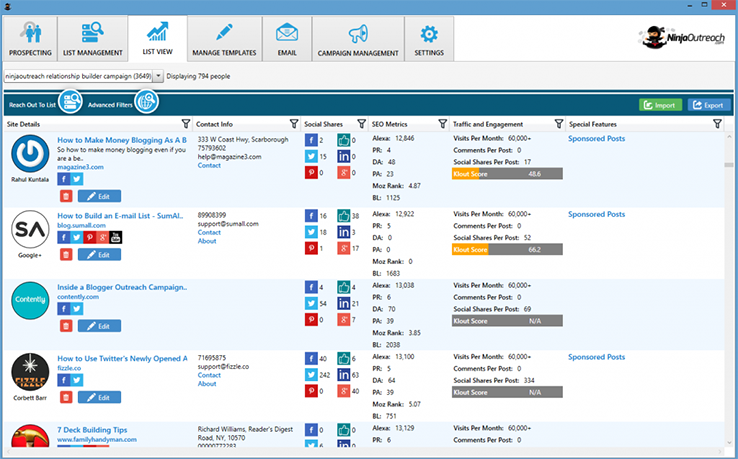Click the Special Features filter icon

tap(716, 124)
